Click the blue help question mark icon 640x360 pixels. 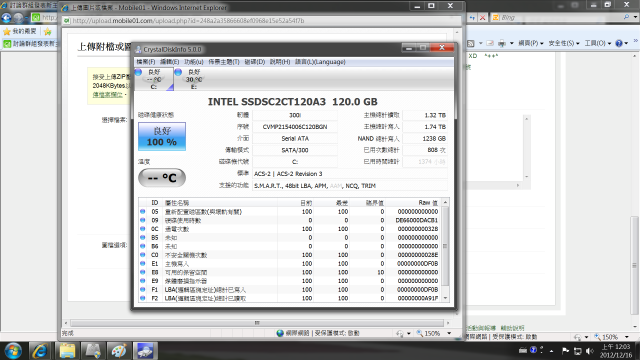click(619, 43)
